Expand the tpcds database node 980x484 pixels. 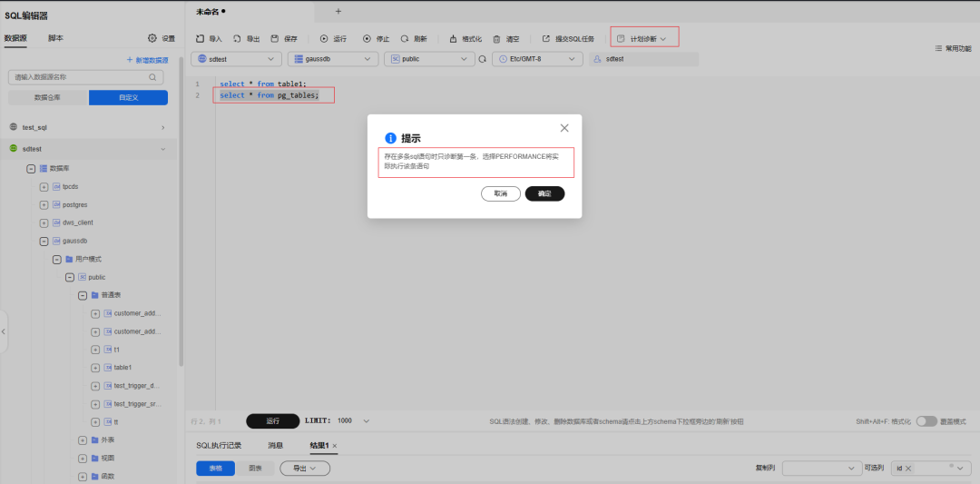pos(44,187)
